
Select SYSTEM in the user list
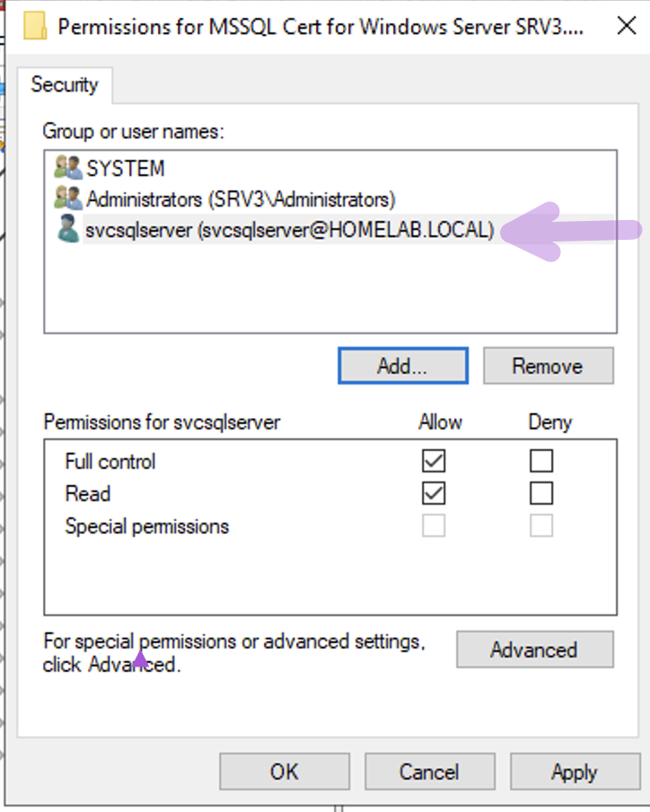click(125, 168)
